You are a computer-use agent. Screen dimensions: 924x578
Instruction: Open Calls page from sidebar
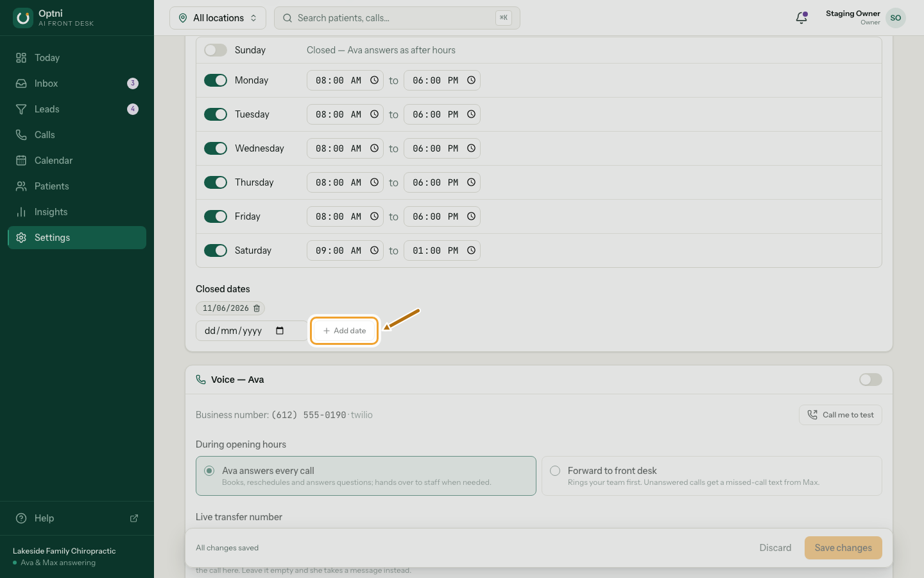pyautogui.click(x=77, y=135)
